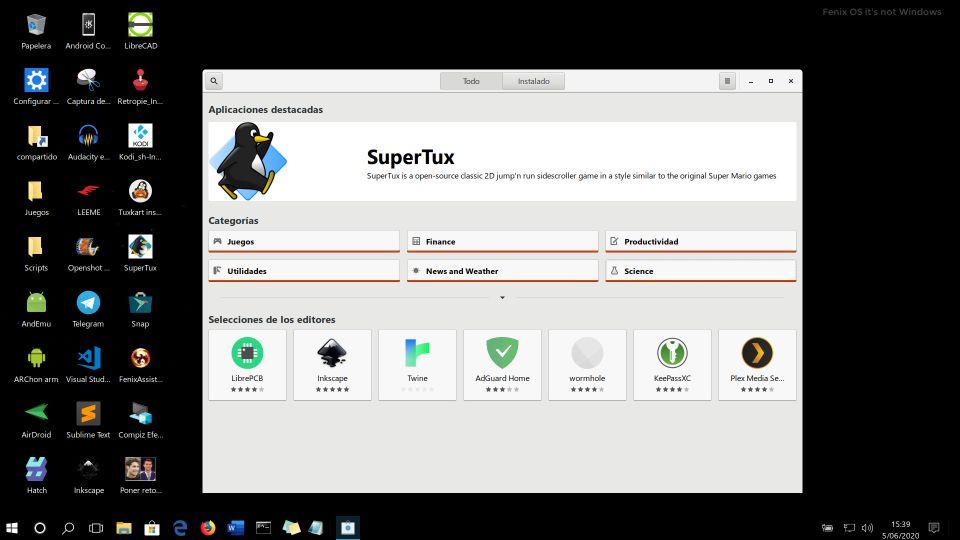Open Task View on the taskbar
960x540 pixels.
click(x=96, y=528)
